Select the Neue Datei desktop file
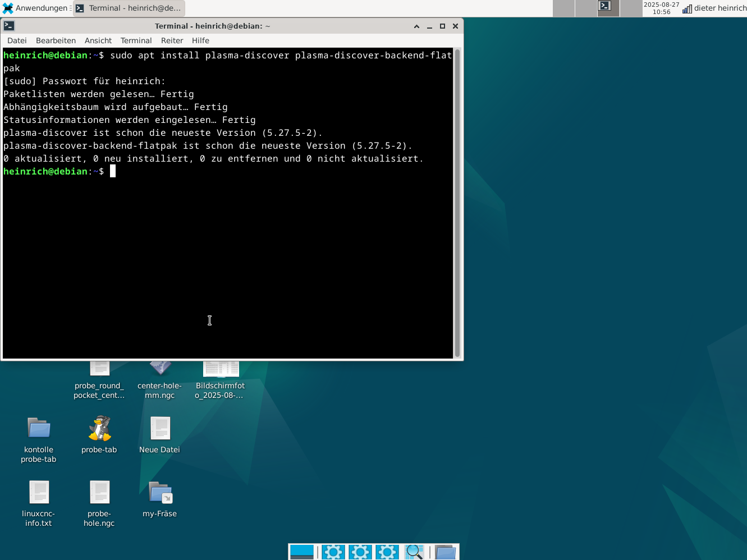This screenshot has height=560, width=747. pyautogui.click(x=160, y=435)
